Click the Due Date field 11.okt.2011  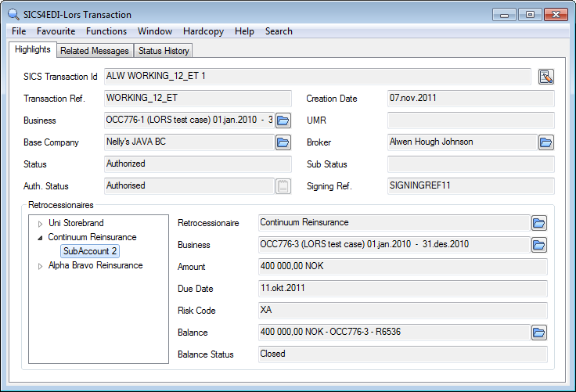point(402,289)
